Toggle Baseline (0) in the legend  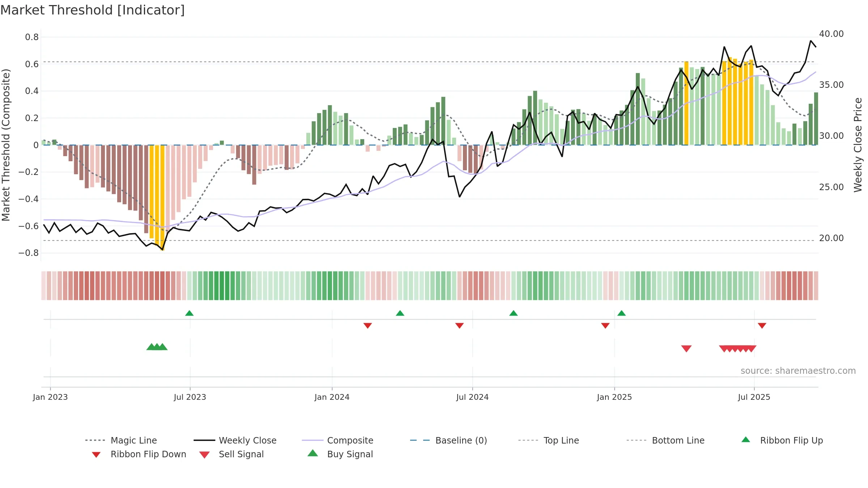[x=448, y=440]
